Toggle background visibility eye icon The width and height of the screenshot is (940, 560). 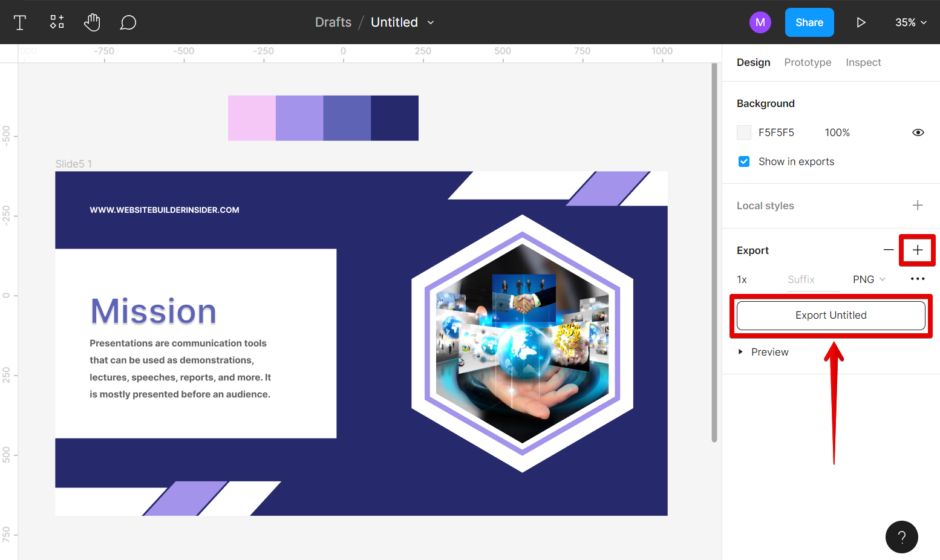[x=918, y=132]
